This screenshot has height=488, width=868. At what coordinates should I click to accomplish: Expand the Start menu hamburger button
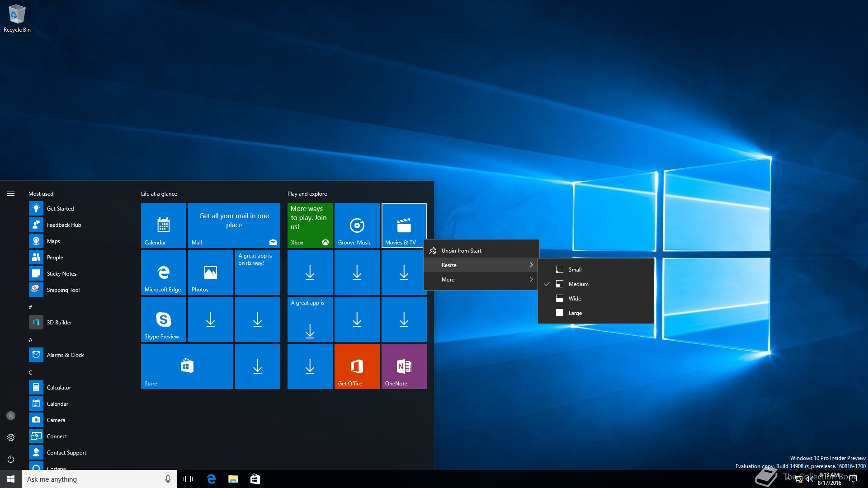click(x=11, y=193)
